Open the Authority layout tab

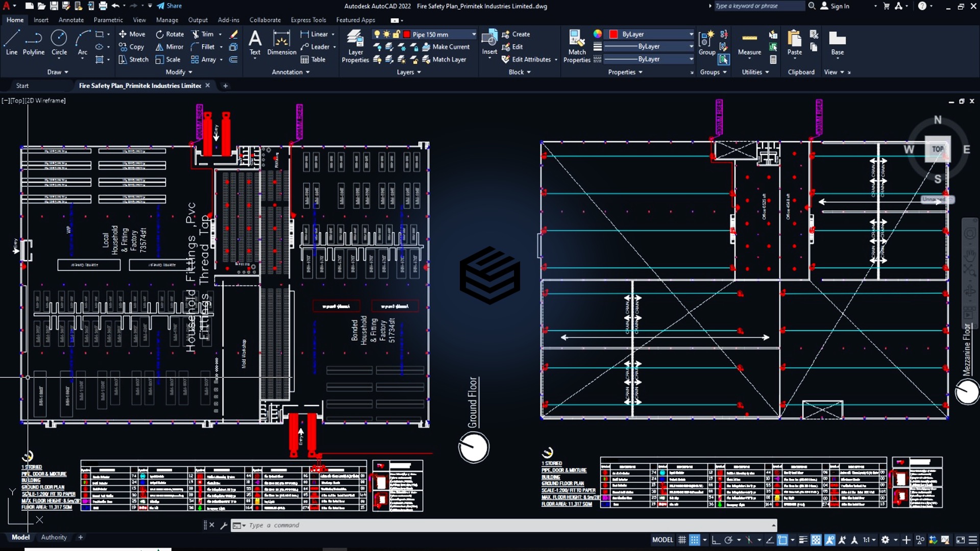[54, 537]
